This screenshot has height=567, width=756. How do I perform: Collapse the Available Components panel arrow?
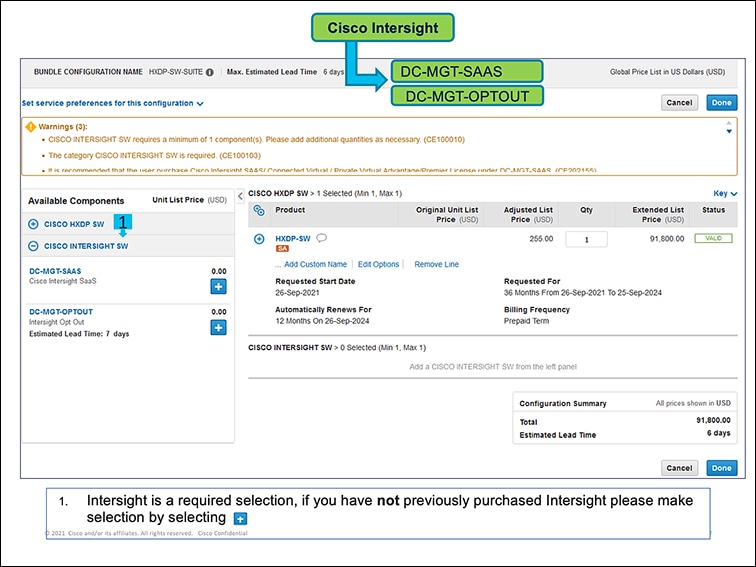click(241, 194)
